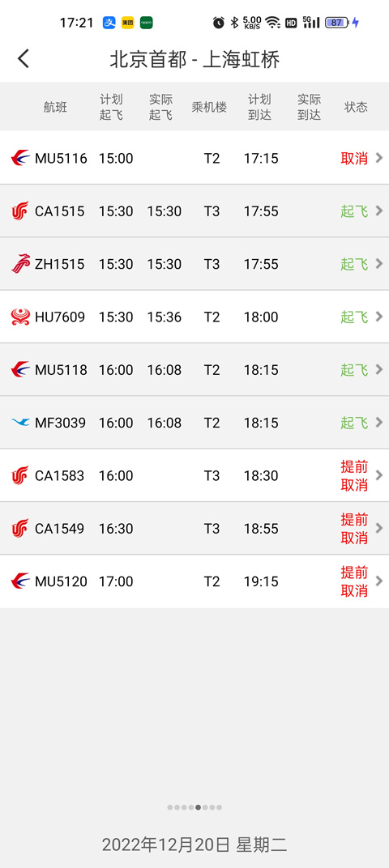The height and width of the screenshot is (868, 389).
Task: Expand CA1515 details via right chevron
Action: (379, 211)
